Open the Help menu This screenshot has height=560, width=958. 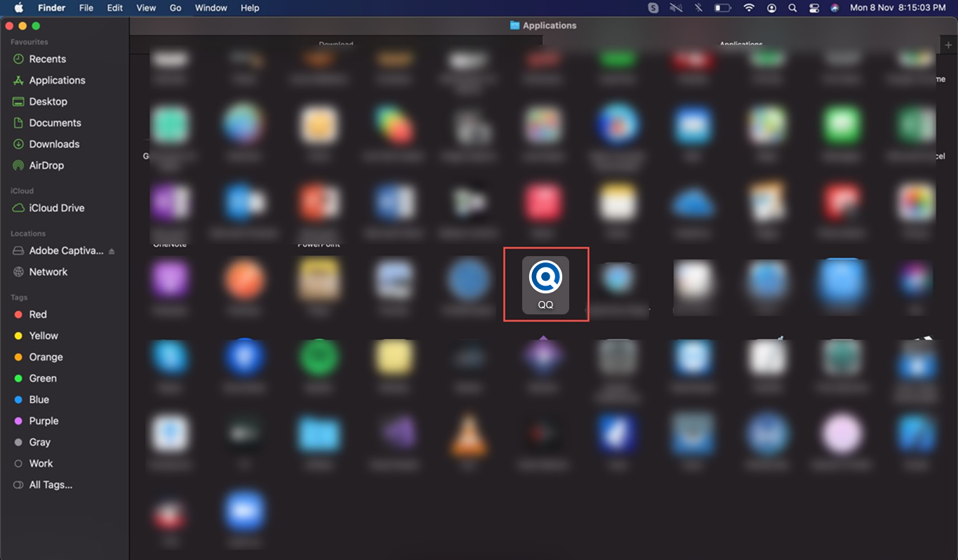point(250,8)
